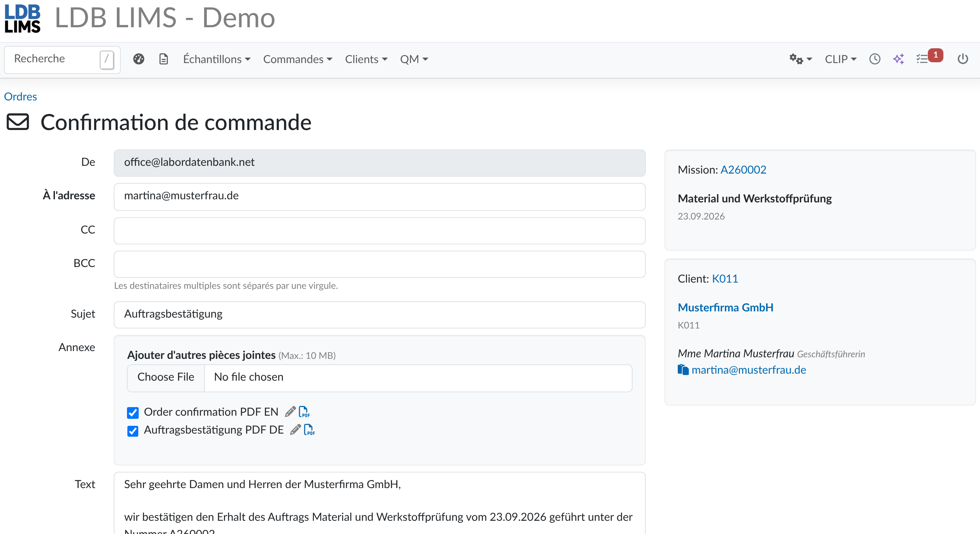Image resolution: width=980 pixels, height=534 pixels.
Task: Expand the Clients menu
Action: (366, 59)
